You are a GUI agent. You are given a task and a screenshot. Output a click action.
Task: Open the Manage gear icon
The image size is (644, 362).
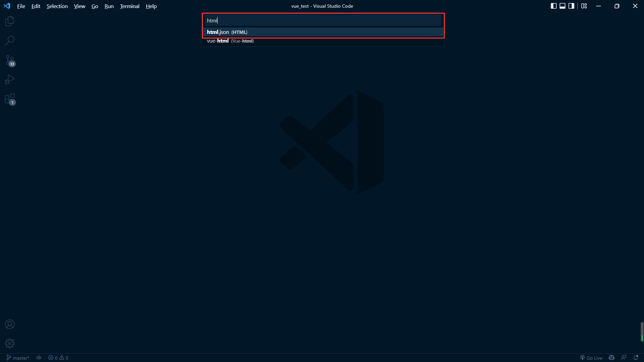(x=10, y=344)
